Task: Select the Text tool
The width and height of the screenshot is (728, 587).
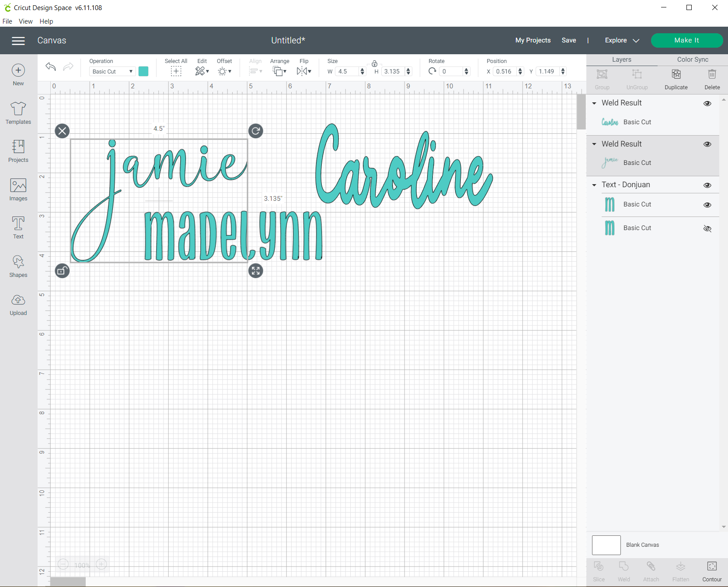Action: tap(18, 227)
